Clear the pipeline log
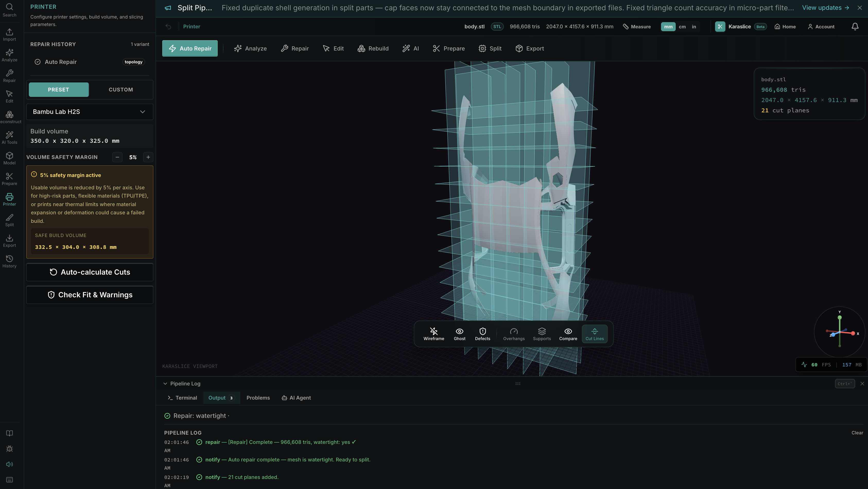Screen dimensions: 868x489 [857, 433]
